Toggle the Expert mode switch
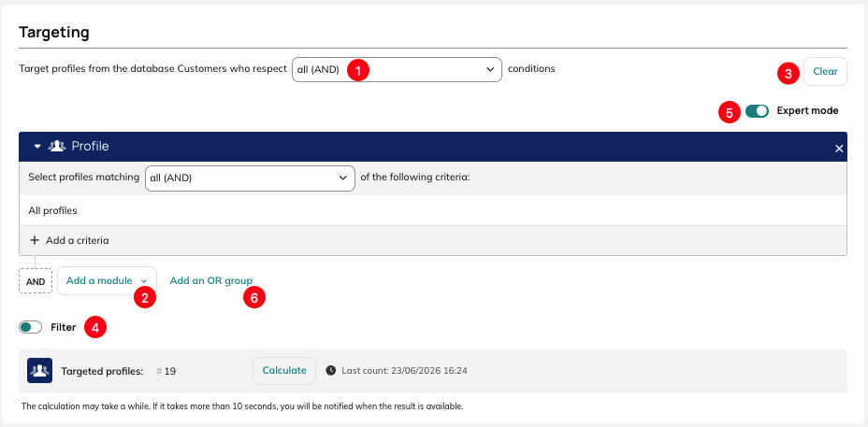 click(757, 110)
